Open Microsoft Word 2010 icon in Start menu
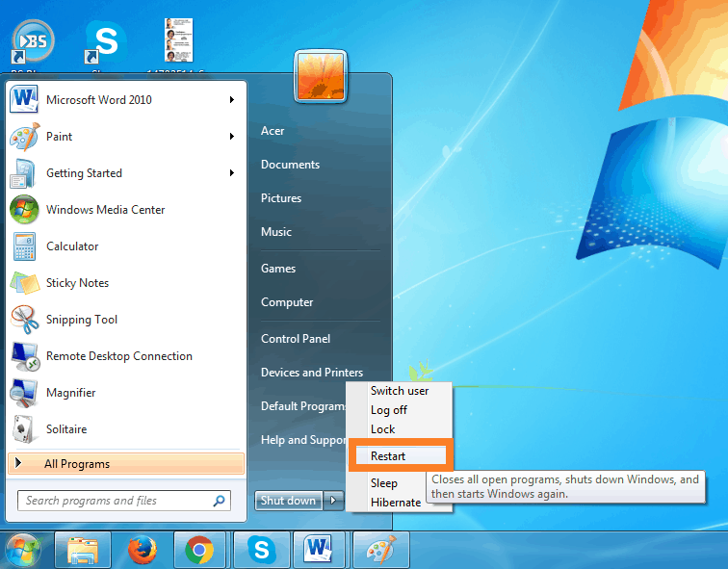This screenshot has width=728, height=569. click(24, 99)
